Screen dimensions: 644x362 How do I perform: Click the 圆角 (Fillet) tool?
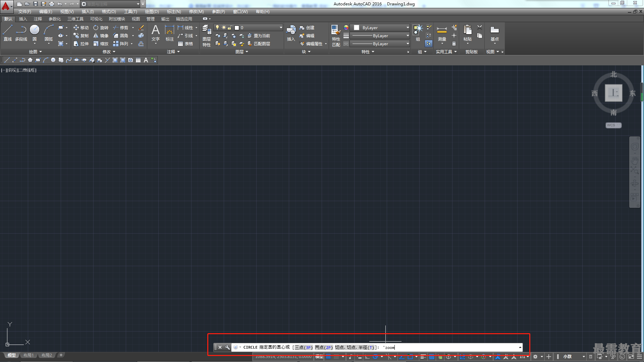[121, 36]
